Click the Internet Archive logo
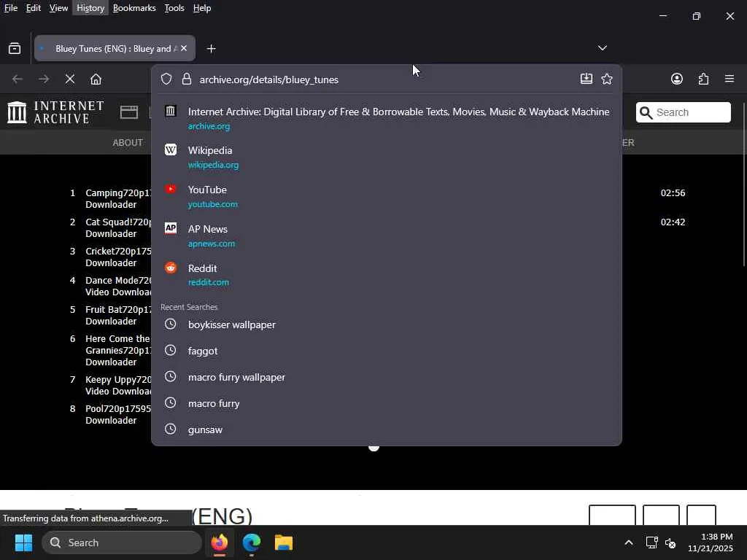The width and height of the screenshot is (747, 560). [x=55, y=112]
